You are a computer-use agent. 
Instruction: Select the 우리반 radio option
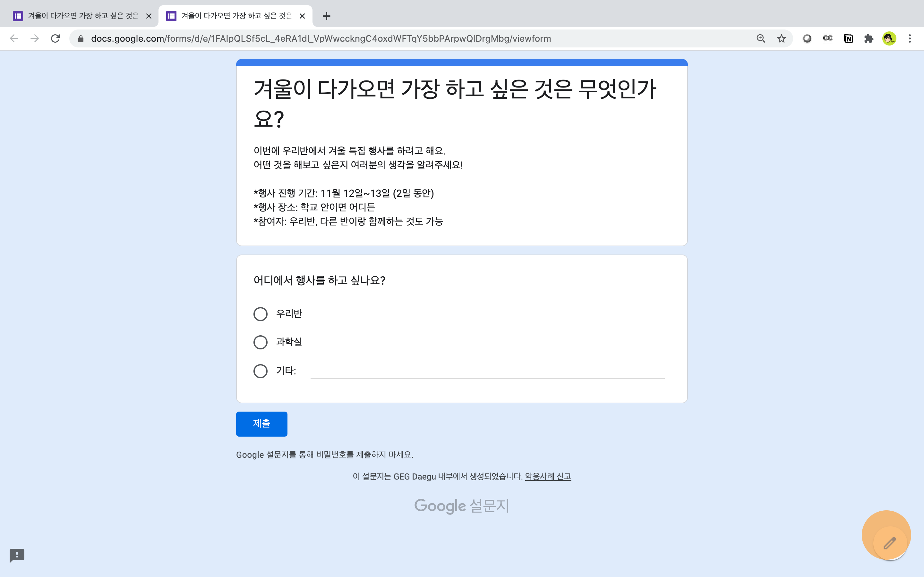click(x=261, y=314)
